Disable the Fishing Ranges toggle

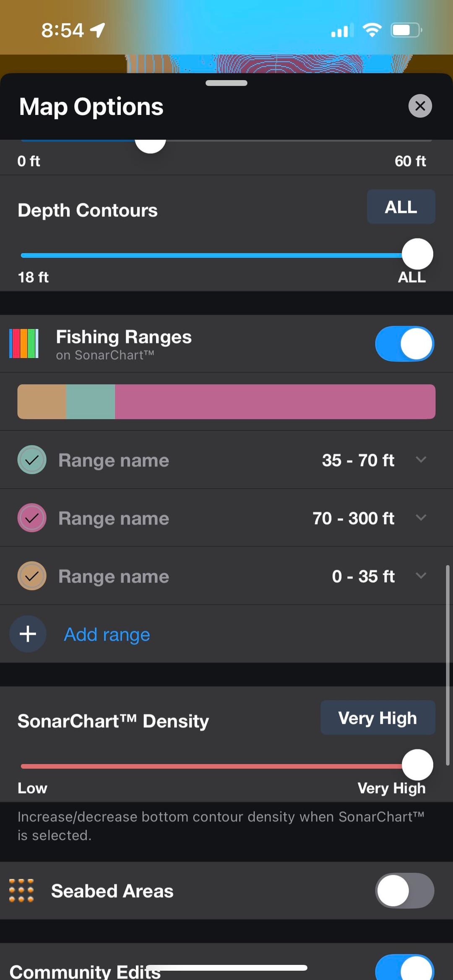404,344
